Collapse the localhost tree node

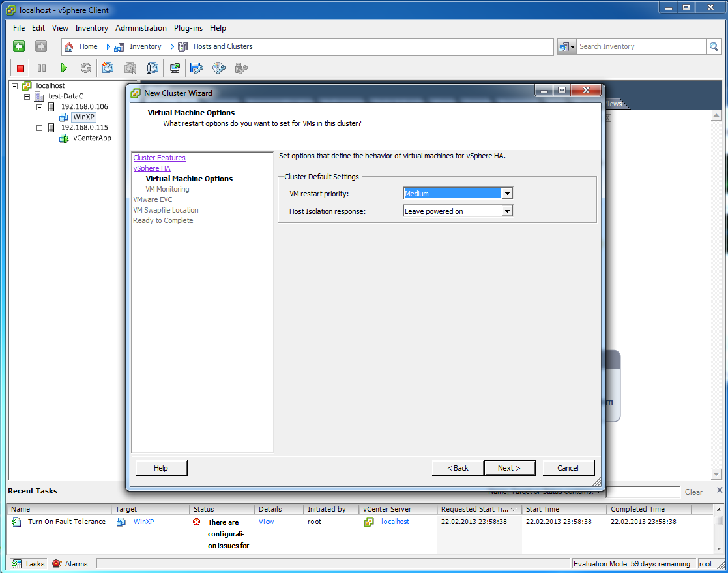point(15,86)
